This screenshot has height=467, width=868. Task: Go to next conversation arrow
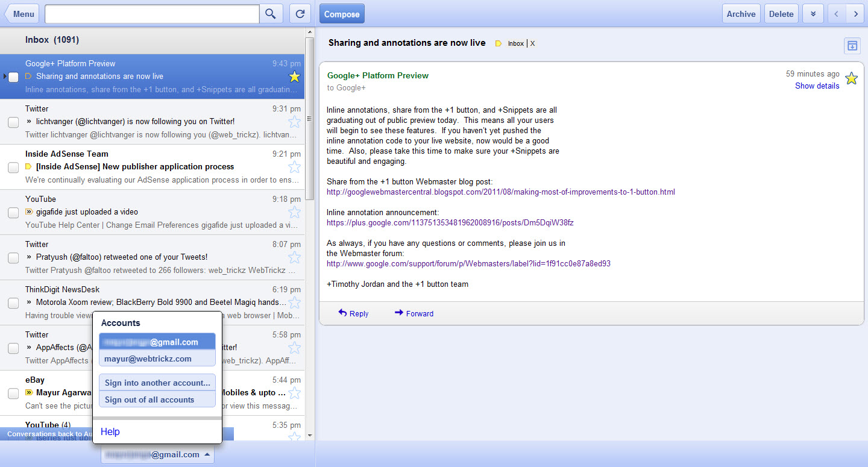(x=855, y=14)
